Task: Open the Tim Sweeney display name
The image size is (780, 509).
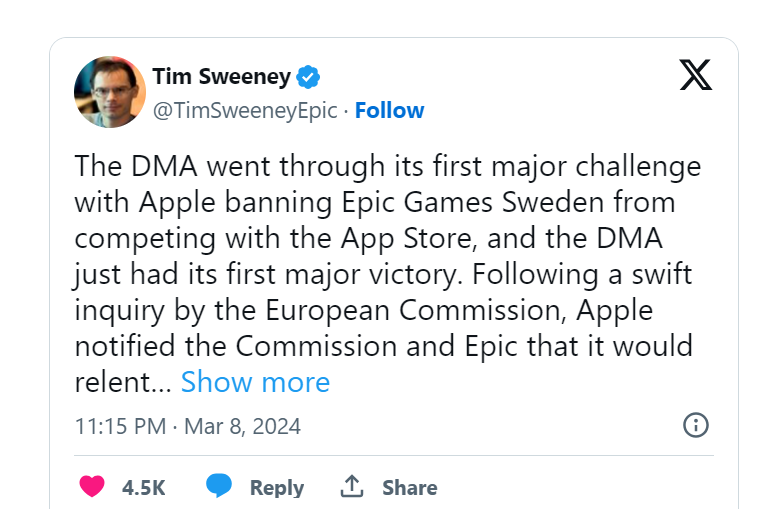Action: [221, 77]
